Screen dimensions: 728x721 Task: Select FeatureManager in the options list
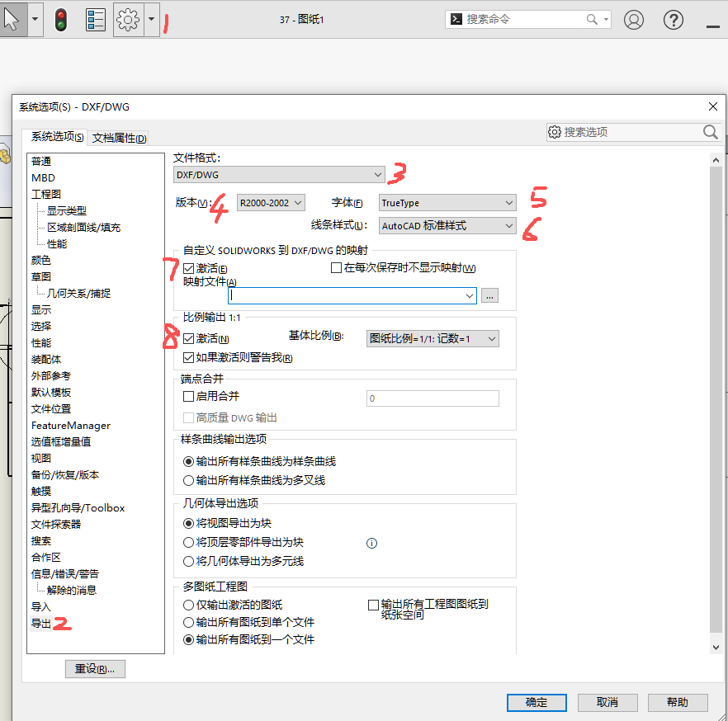pos(71,426)
